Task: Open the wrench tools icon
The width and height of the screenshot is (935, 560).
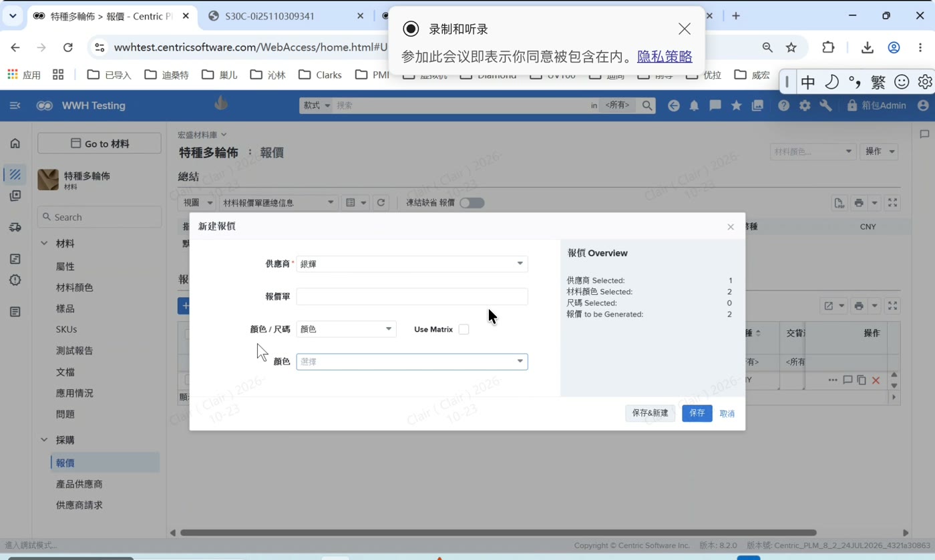Action: coord(825,105)
